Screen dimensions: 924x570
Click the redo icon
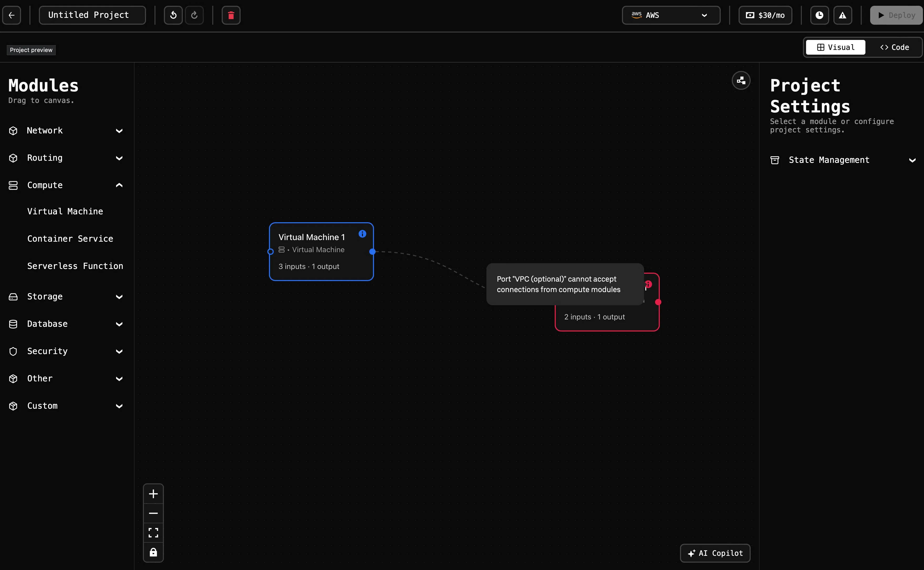coord(194,15)
